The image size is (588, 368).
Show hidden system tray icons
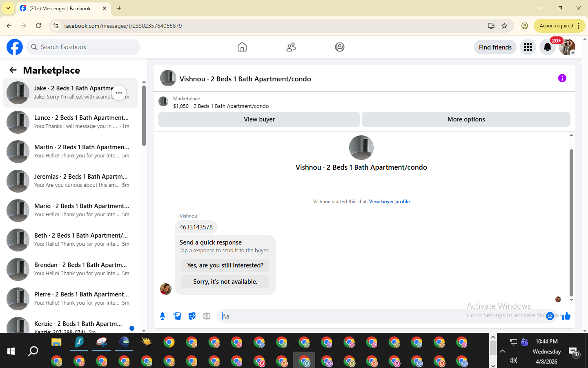click(503, 351)
